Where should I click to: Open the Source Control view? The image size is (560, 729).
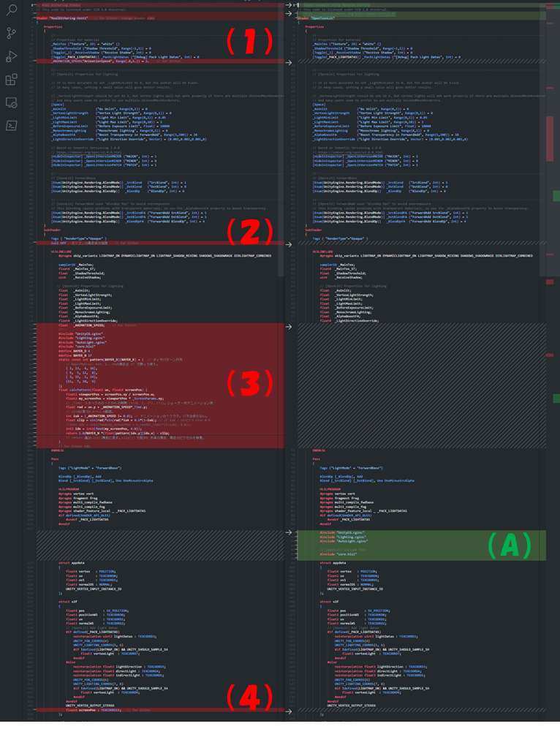(12, 33)
